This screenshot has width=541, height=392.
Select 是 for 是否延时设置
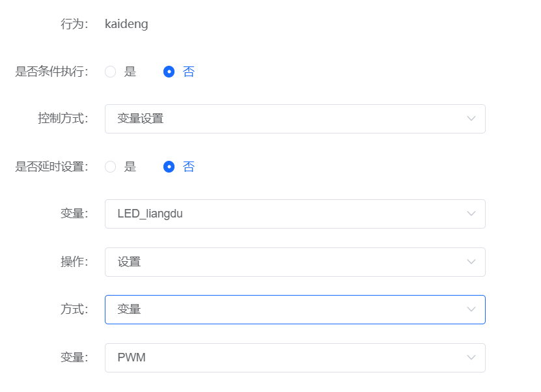point(110,167)
